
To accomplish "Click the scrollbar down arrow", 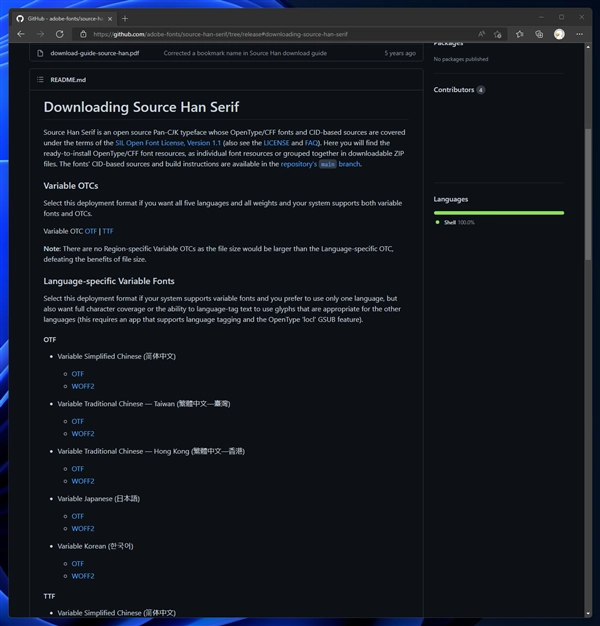I will (588, 614).
